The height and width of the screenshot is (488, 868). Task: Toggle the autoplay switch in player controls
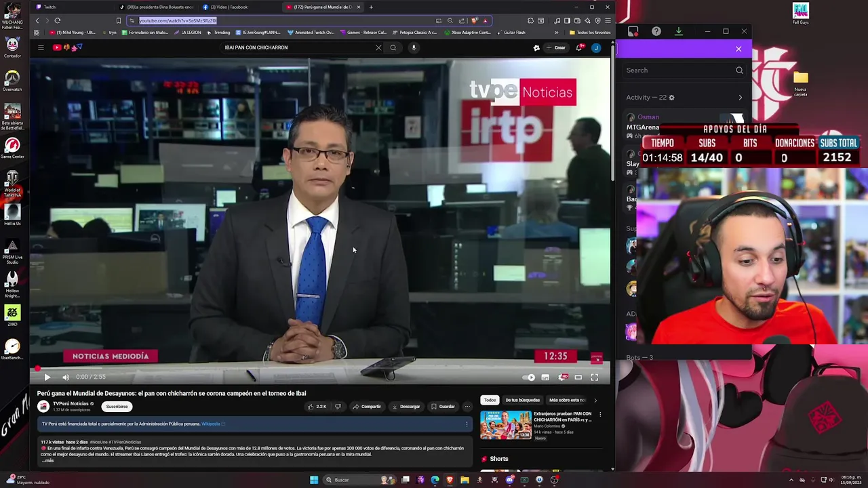point(529,378)
